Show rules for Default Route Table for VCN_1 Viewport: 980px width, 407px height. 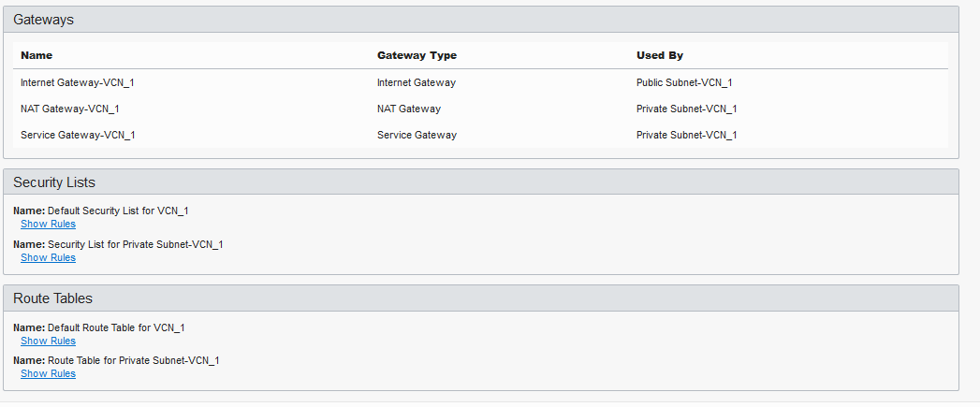(x=48, y=341)
